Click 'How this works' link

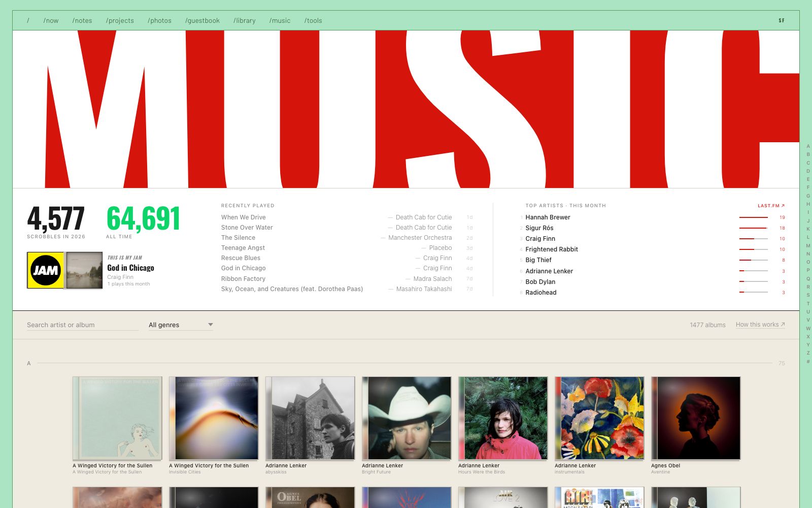tap(760, 325)
